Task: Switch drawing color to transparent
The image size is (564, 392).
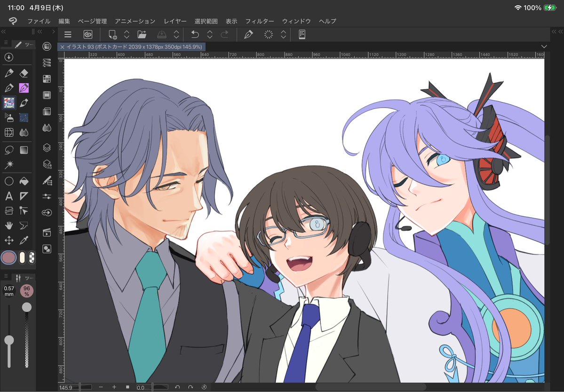Action: coord(32,257)
